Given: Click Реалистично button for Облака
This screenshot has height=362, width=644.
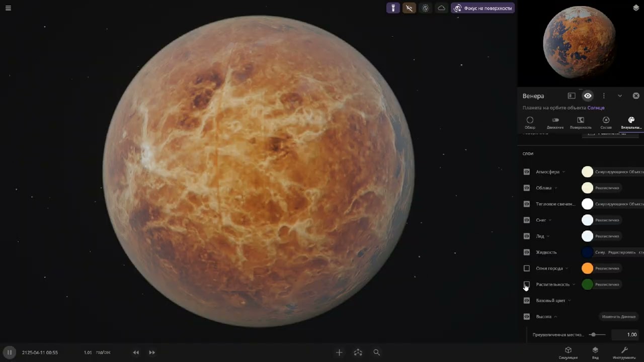Looking at the screenshot, I should pos(607,188).
